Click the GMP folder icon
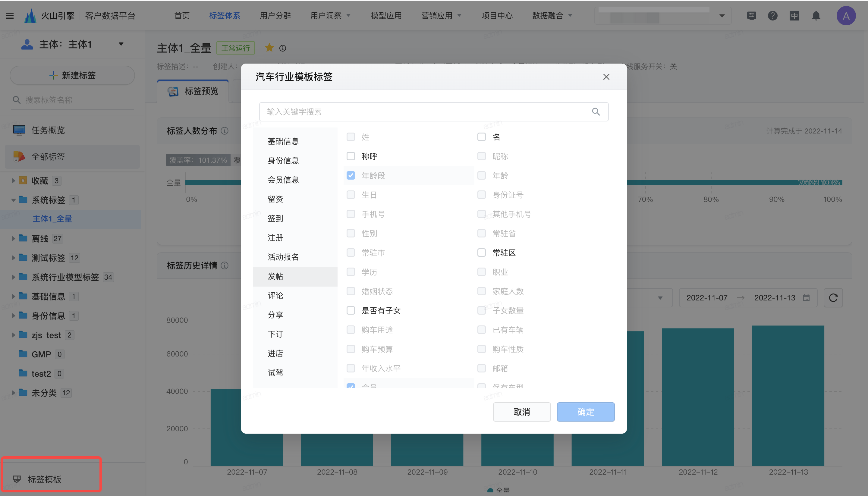Screen dimensions: 868x496 [x=23, y=353]
